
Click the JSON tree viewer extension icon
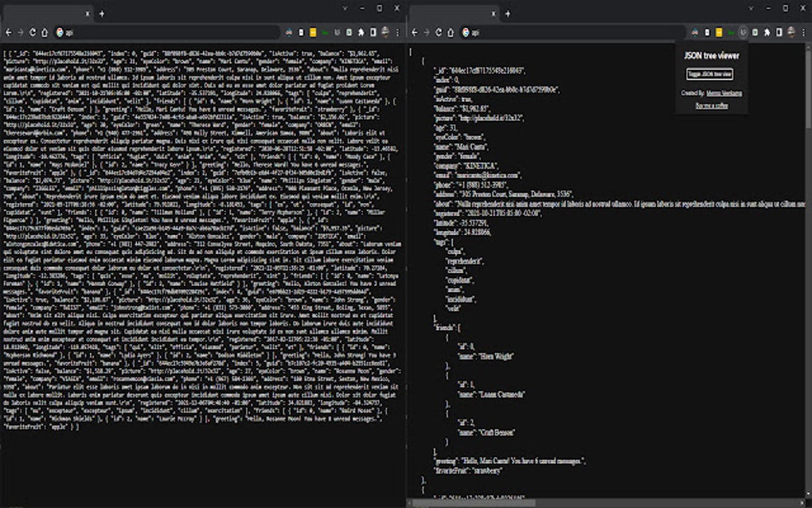[742, 33]
